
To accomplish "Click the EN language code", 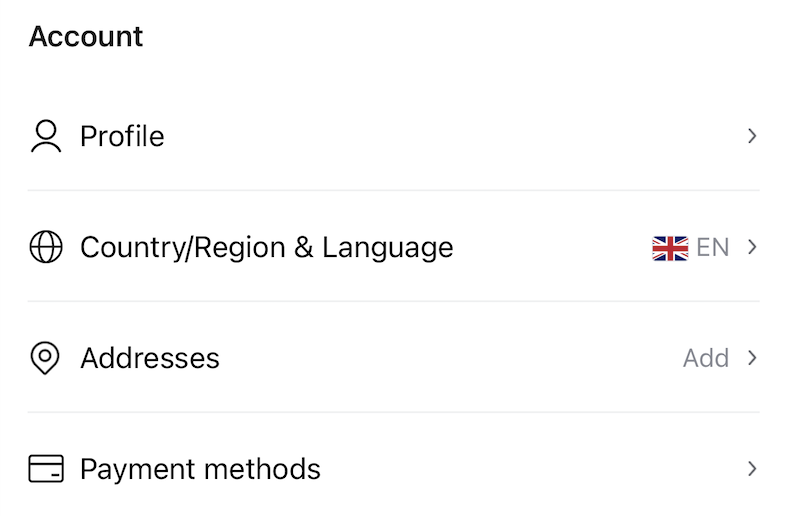I will 713,247.
